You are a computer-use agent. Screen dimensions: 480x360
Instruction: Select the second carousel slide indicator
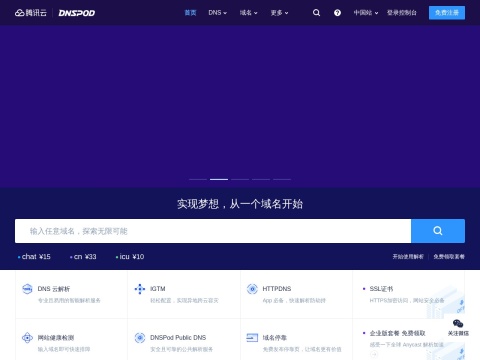coord(219,179)
